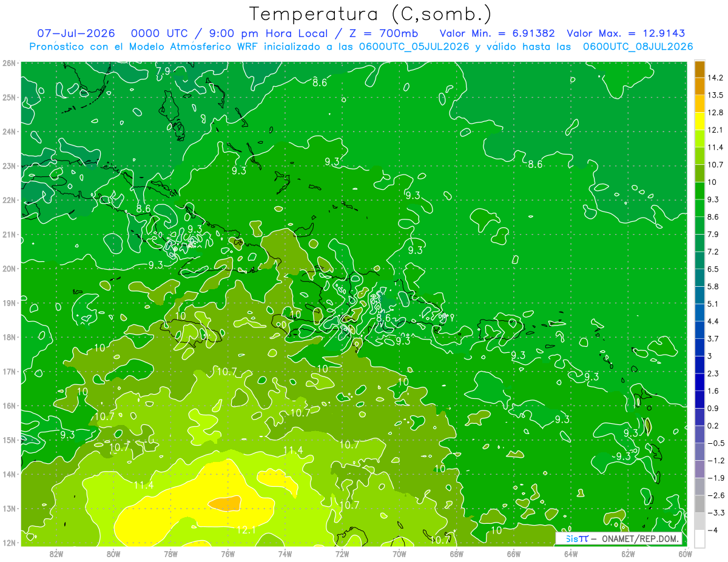This screenshot has width=728, height=562.
Task: Click the "Valor Max. = 12.9143" readout
Action: 625,33
